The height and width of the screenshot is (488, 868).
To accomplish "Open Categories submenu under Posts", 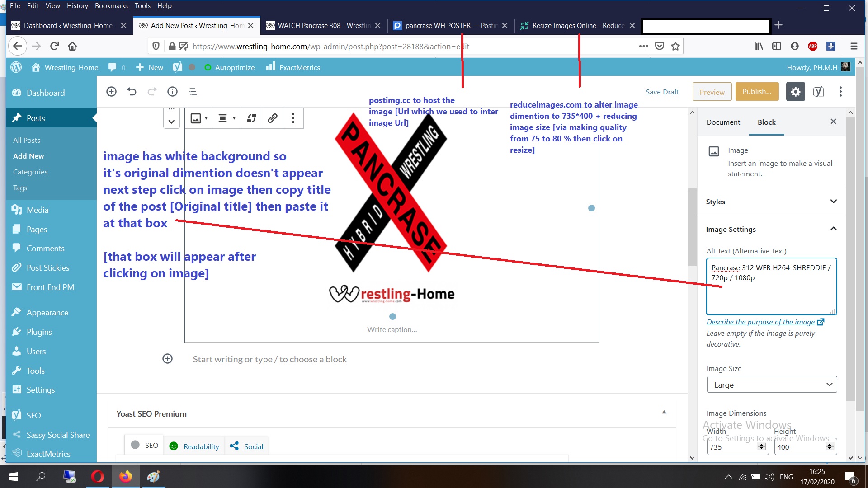I will point(30,172).
